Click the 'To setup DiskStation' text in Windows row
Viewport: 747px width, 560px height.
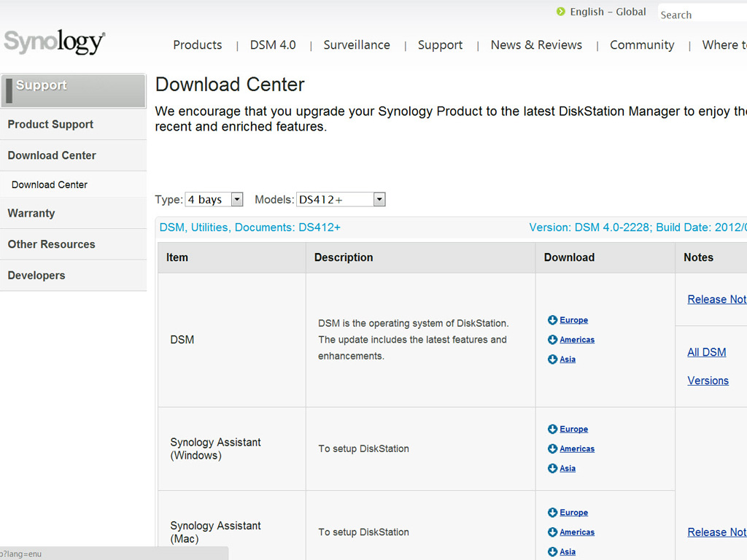[x=363, y=448]
